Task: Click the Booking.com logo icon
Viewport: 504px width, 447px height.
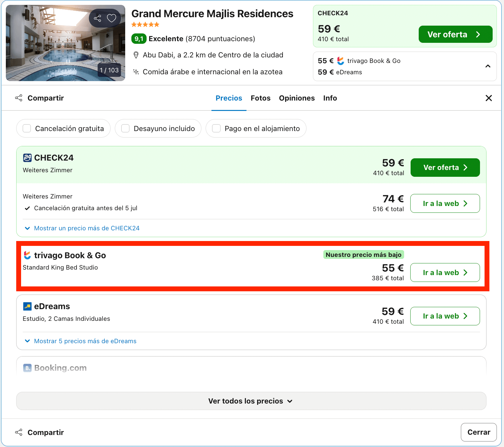Action: [x=27, y=368]
